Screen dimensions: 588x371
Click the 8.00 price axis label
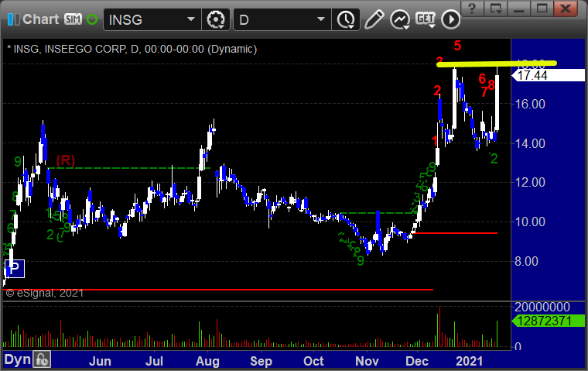pyautogui.click(x=527, y=261)
